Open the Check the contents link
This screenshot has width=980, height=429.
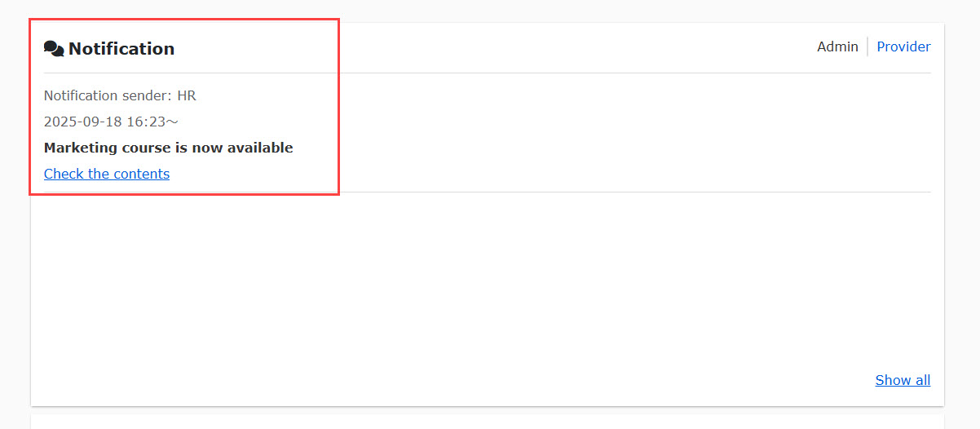pos(107,174)
